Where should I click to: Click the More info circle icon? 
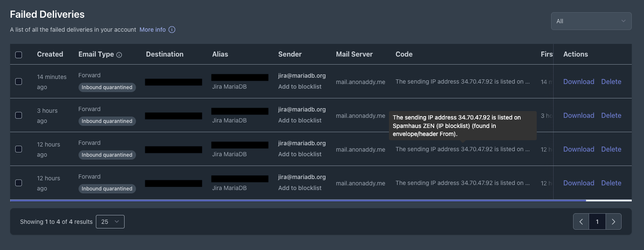coord(172,30)
